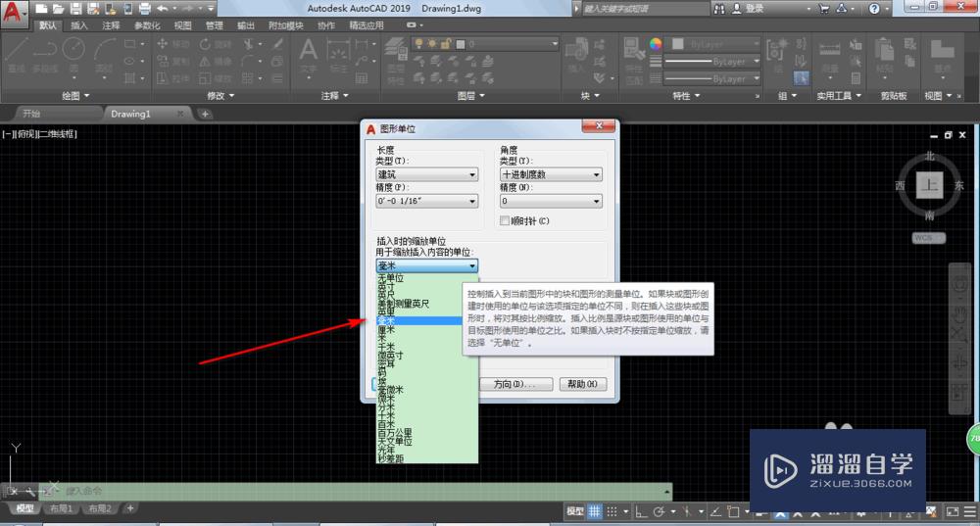This screenshot has width=980, height=526.
Task: Switch to the 插入 ribbon tab
Action: [79, 25]
